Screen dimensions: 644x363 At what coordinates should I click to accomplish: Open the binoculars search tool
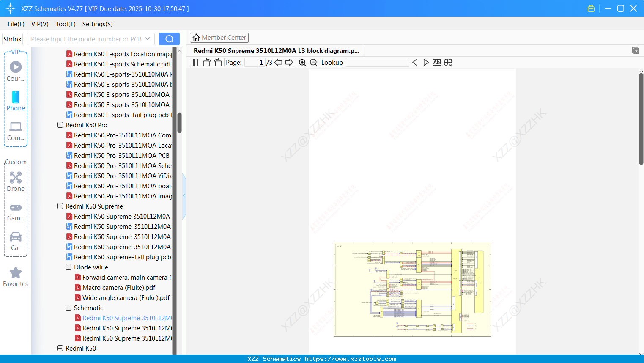(448, 62)
